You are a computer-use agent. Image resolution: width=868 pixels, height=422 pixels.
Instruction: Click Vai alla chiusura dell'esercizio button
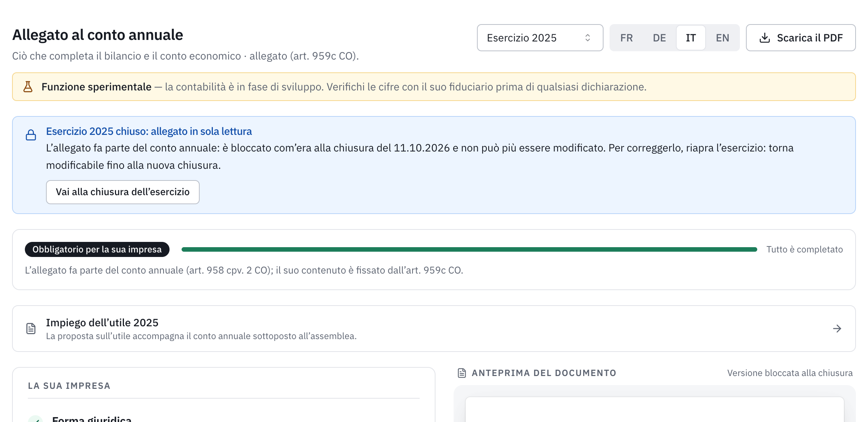tap(123, 192)
